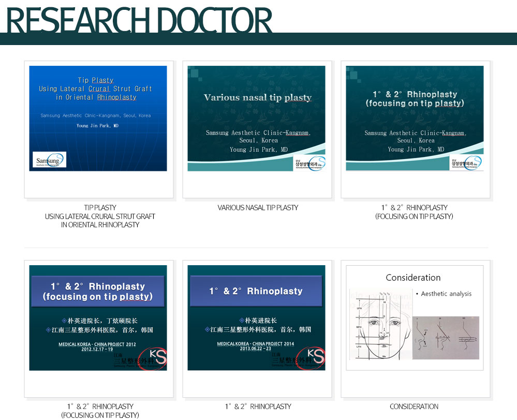Select the blue title banner on the 2012 slide
The image size is (517, 420).
(x=98, y=291)
